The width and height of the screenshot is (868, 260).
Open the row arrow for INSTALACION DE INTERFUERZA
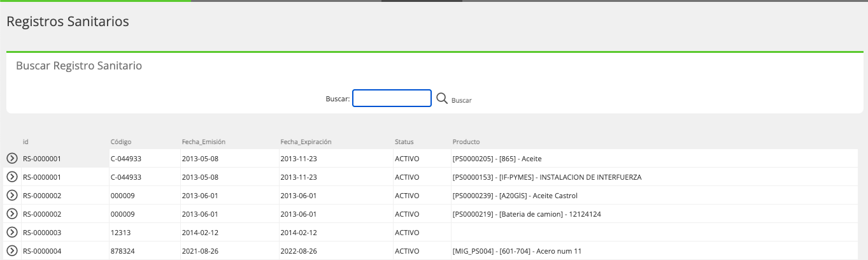coord(11,177)
